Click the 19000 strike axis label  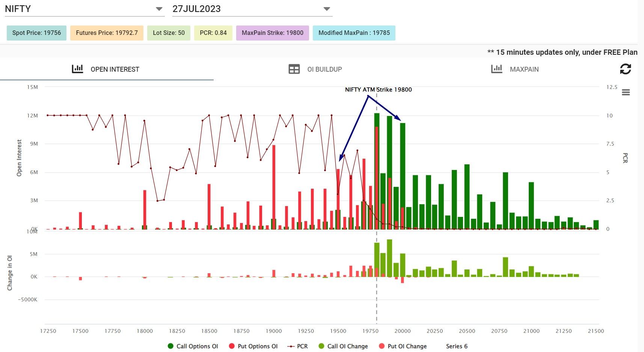point(274,331)
